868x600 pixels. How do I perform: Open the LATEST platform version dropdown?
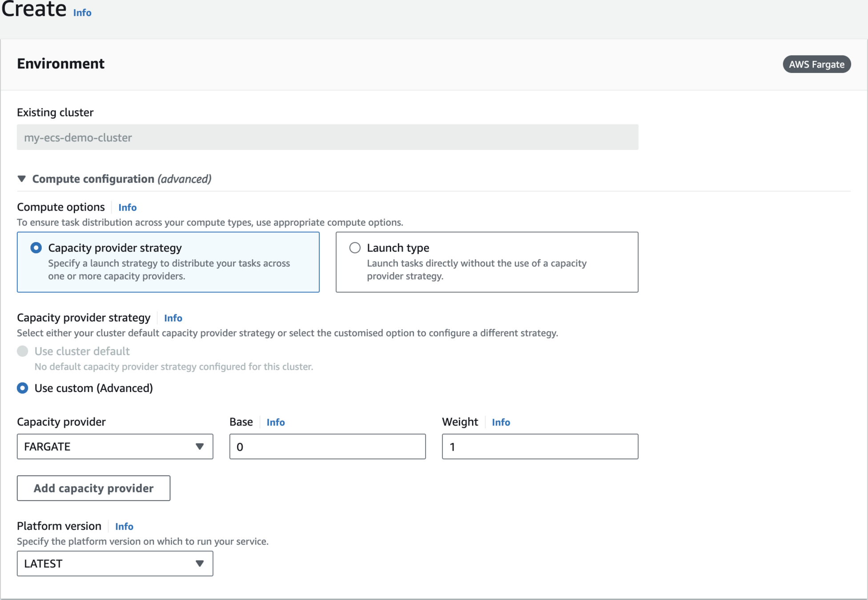pyautogui.click(x=115, y=564)
